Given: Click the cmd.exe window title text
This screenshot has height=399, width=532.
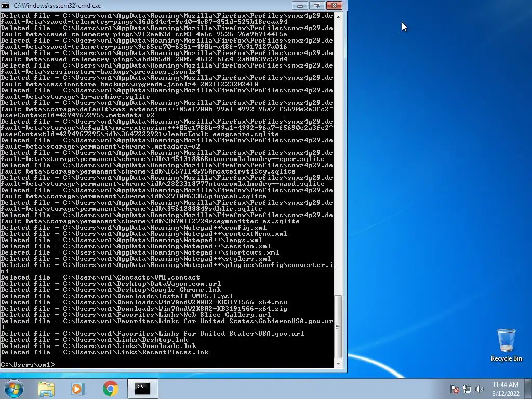Looking at the screenshot, I should tap(57, 5).
